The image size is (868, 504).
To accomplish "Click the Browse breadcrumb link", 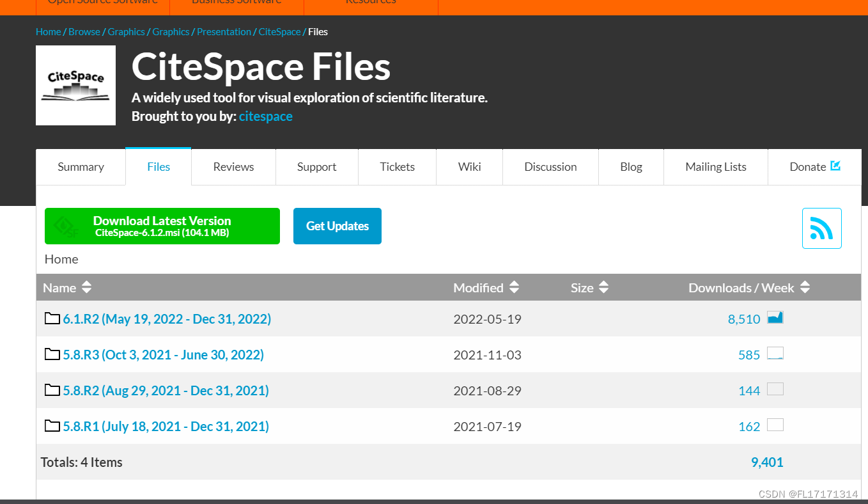I will (84, 32).
